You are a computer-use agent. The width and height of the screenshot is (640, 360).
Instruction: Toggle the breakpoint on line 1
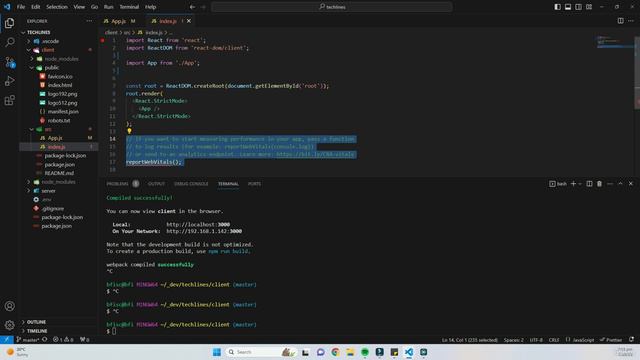point(102,40)
